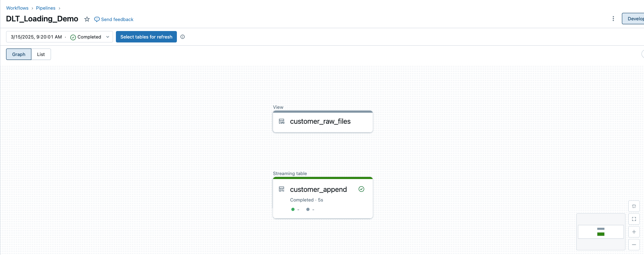Switch to the List view
Screen dimensions: 644x255
coord(41,54)
